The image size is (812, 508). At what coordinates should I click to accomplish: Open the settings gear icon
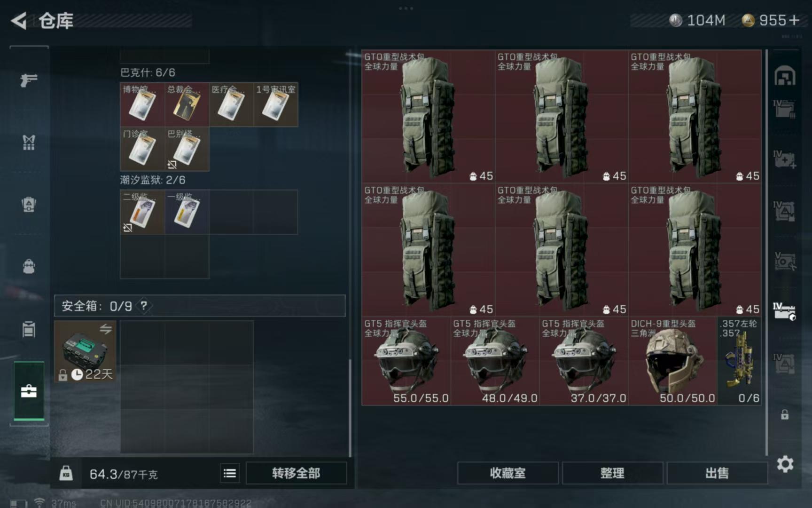[x=785, y=464]
